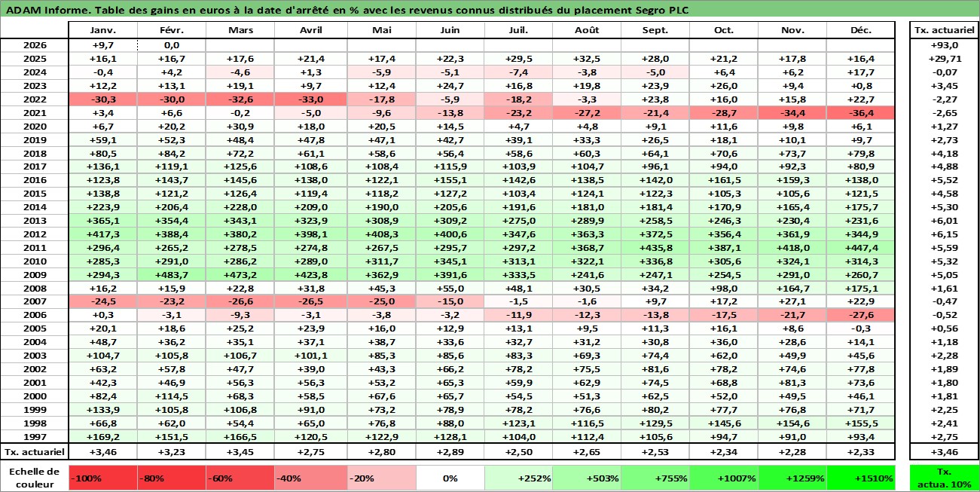Viewport: 980px width, 492px height.
Task: Click the 'Juin' column header
Action: click(x=450, y=30)
